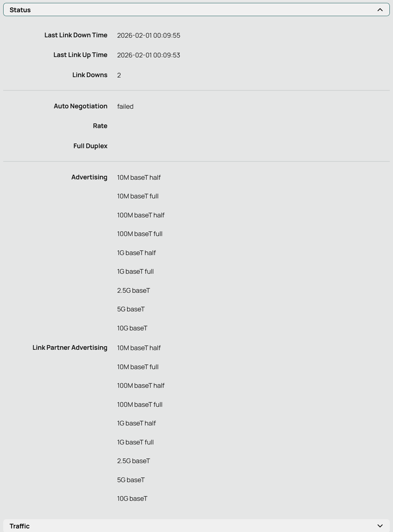Viewport: 393px width, 532px height.
Task: Collapse the Status section chevron
Action: (380, 10)
